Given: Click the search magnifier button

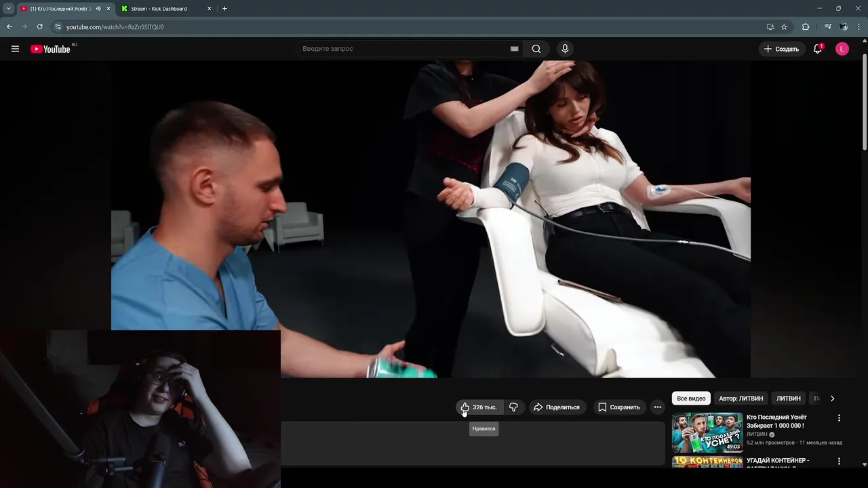Looking at the screenshot, I should pyautogui.click(x=536, y=49).
